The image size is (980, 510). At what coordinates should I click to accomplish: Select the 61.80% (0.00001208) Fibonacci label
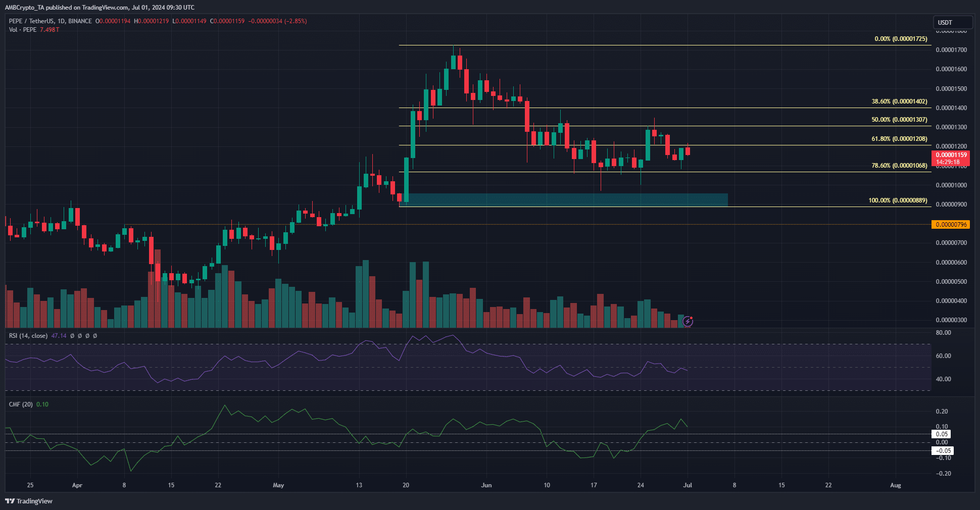pyautogui.click(x=899, y=139)
